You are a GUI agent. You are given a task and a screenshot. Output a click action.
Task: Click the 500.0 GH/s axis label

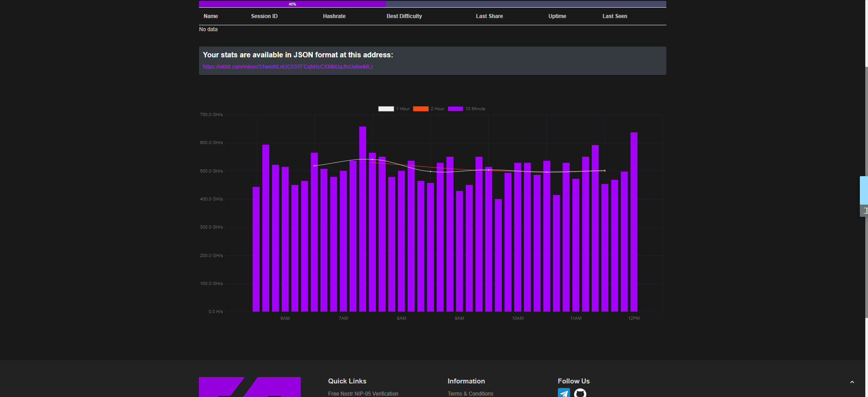pyautogui.click(x=211, y=171)
